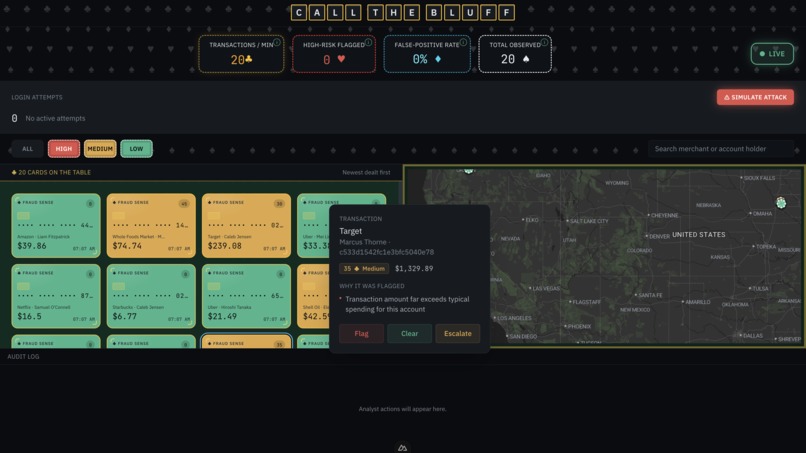Click the warning icon in Simulate Attack

point(727,97)
